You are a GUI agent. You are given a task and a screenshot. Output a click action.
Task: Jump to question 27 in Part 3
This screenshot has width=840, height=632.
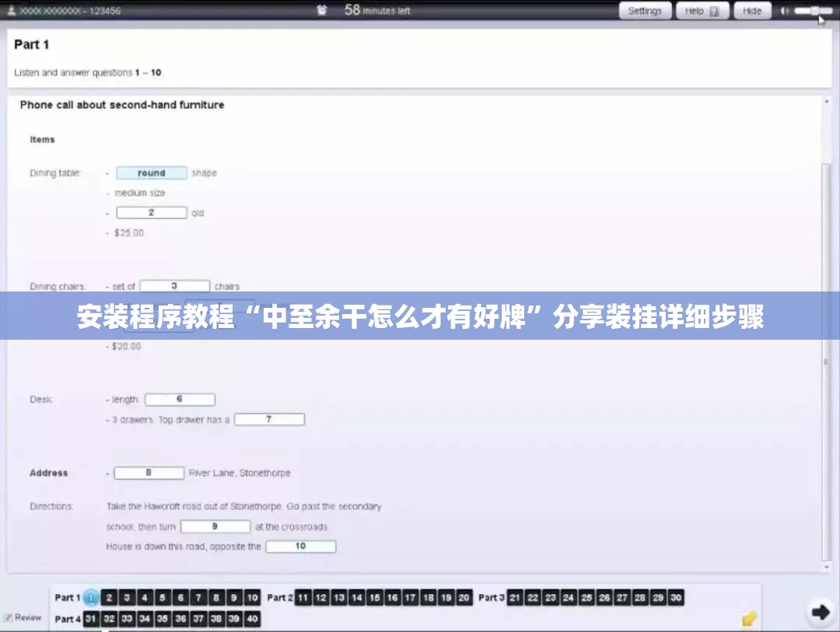tap(622, 598)
